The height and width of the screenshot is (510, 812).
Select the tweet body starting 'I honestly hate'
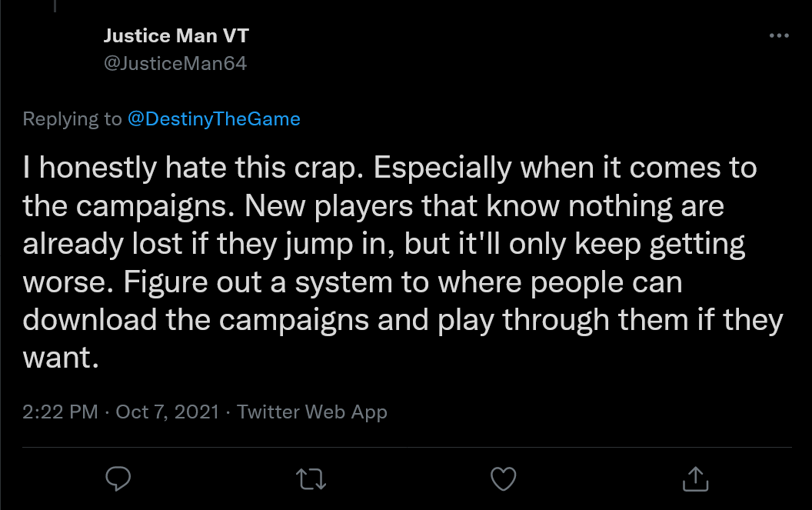point(403,262)
